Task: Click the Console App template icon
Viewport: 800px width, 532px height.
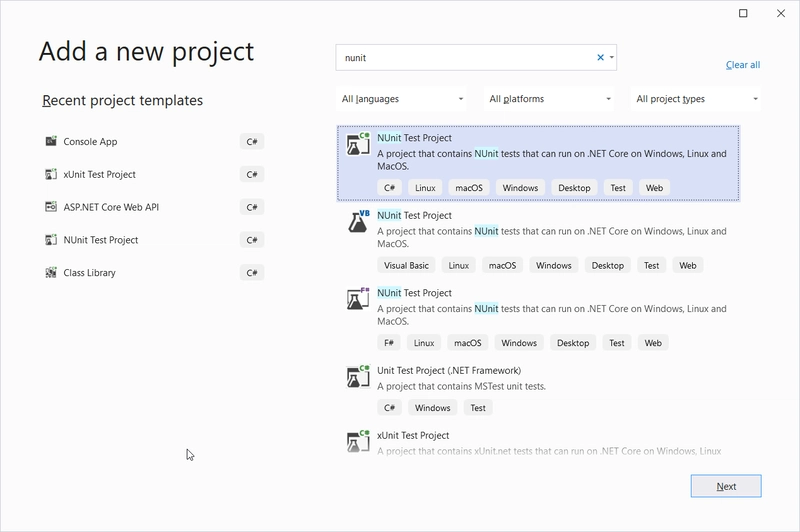Action: click(51, 141)
